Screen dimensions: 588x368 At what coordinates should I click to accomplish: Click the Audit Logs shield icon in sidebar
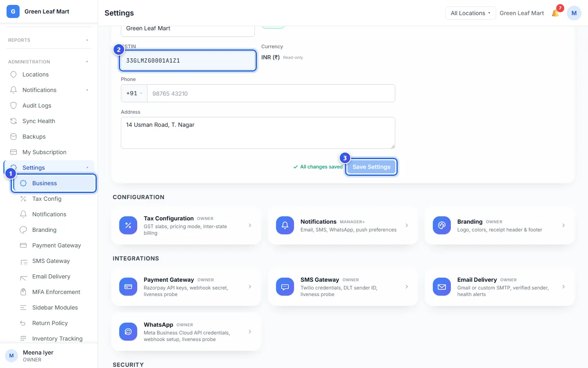[13, 105]
